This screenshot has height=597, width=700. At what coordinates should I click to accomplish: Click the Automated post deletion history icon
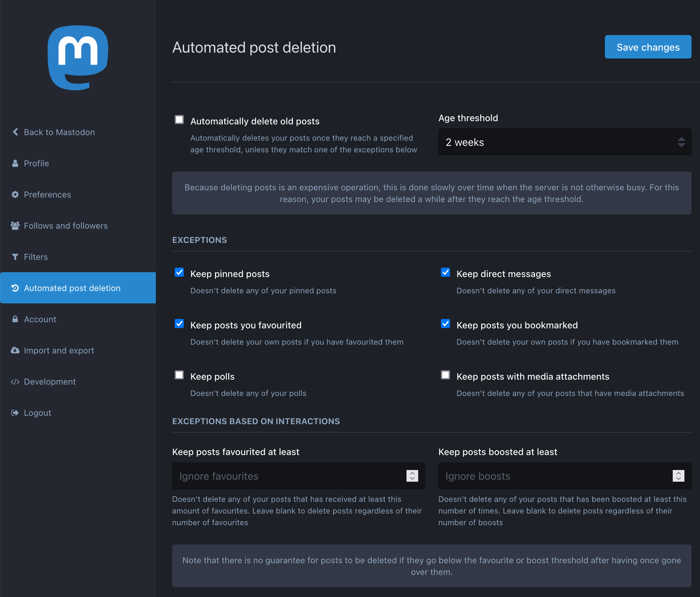(15, 288)
